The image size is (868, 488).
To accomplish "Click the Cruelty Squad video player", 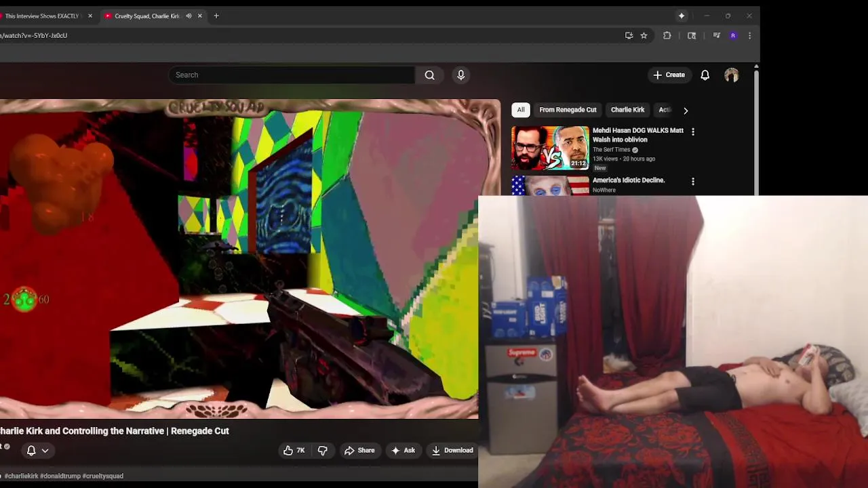I will coord(239,259).
